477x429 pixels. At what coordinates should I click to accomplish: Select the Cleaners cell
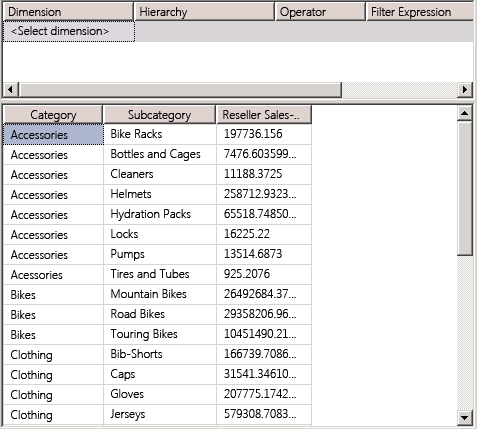(160, 174)
